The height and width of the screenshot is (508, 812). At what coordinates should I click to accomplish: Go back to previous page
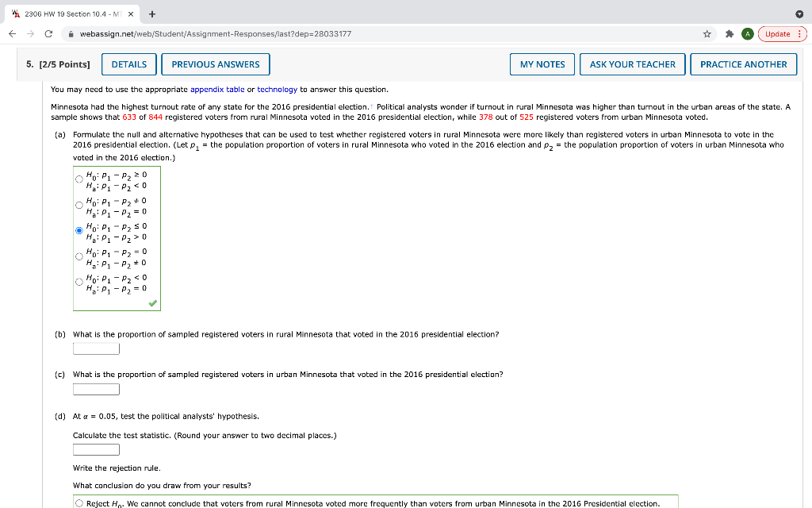(13, 33)
